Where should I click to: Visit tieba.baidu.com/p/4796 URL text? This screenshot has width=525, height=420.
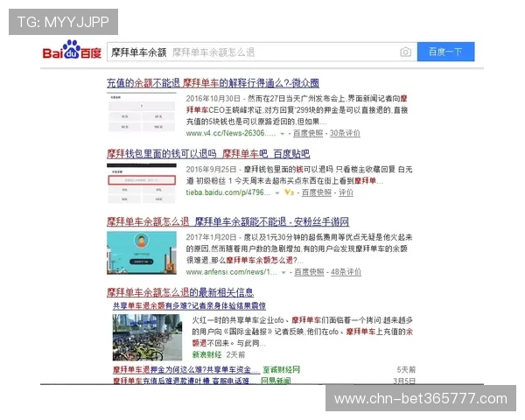point(228,192)
